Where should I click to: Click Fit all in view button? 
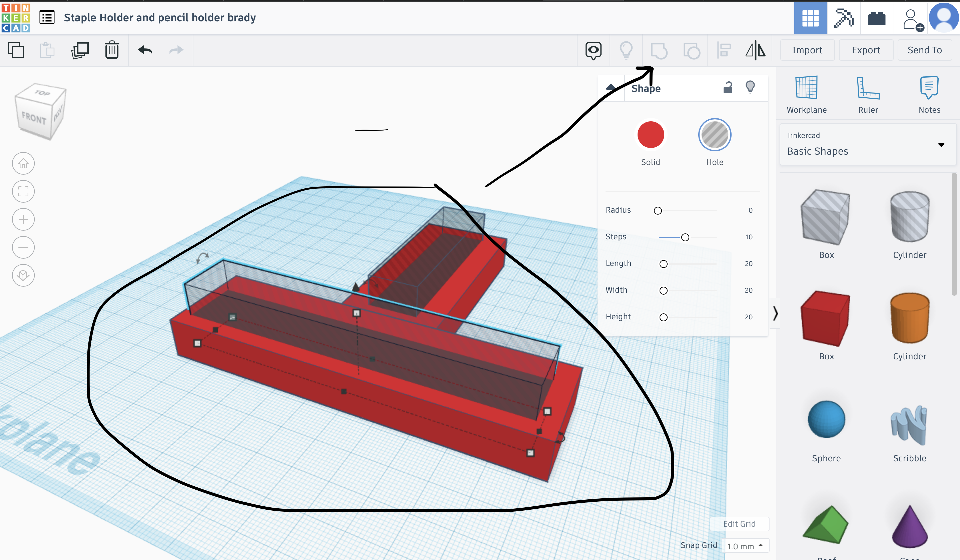[23, 191]
